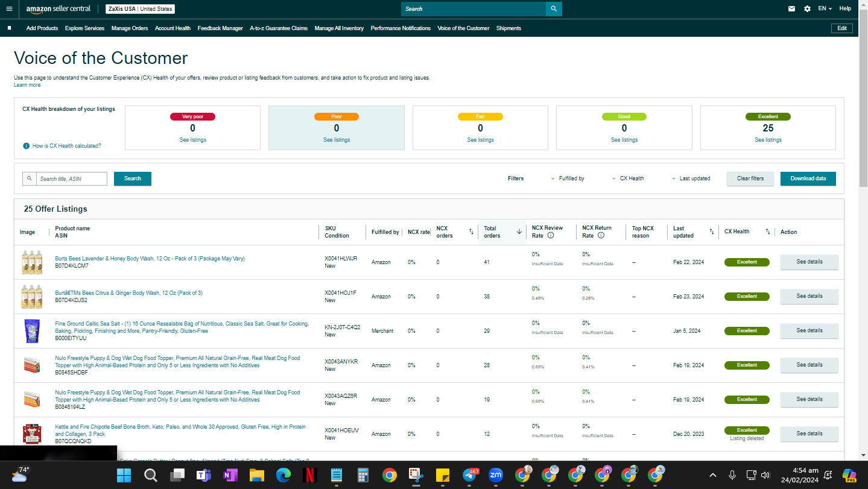Click the teal Search button
868x489 pixels.
coord(133,178)
